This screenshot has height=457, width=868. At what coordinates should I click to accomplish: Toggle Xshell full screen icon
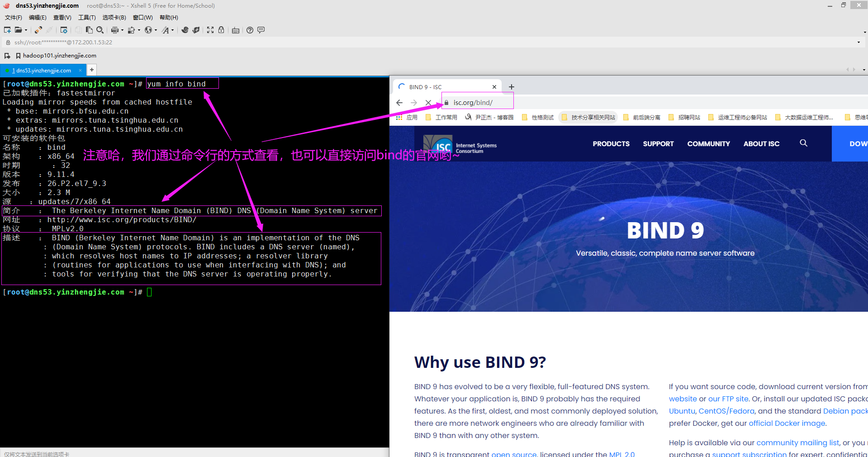[210, 30]
